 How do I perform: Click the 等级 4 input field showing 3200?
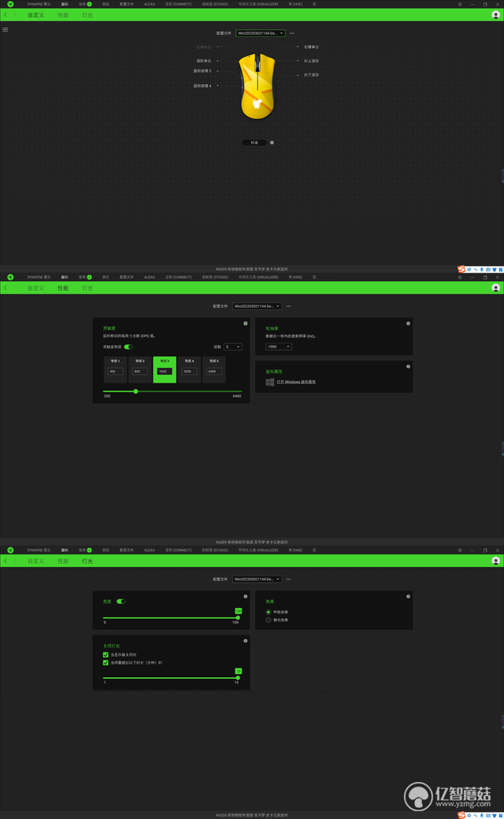(x=189, y=372)
